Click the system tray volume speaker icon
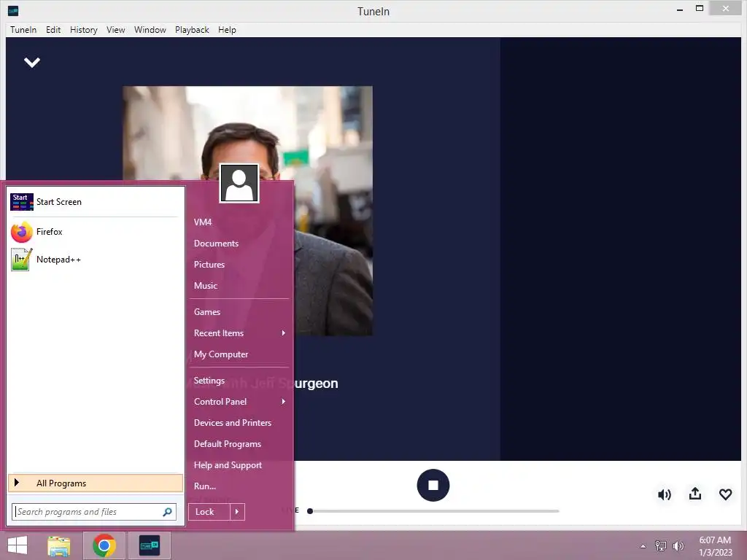 coord(678,546)
